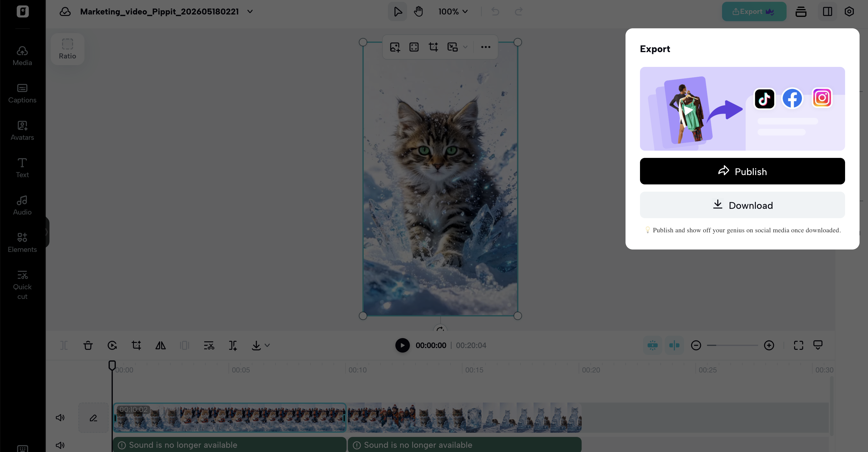Click the fit-to-frame icon above canvas

pyautogui.click(x=414, y=47)
